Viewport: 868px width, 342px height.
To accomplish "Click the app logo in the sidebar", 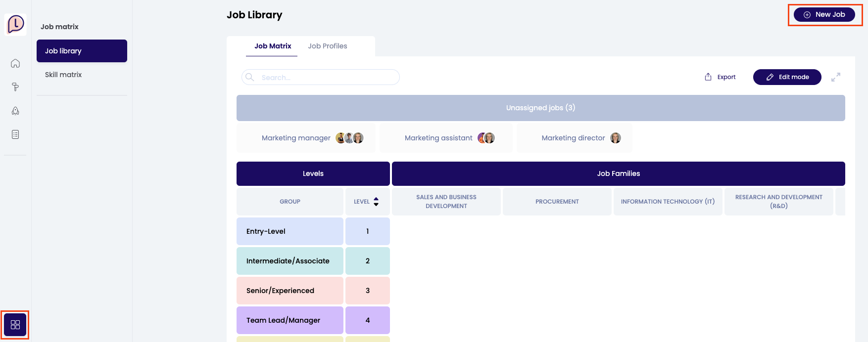I will [x=15, y=24].
